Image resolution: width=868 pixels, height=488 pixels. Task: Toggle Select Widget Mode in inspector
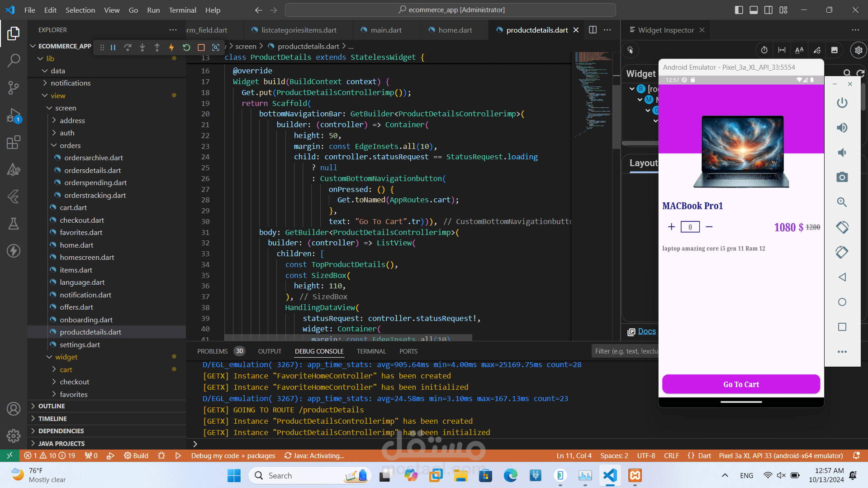tap(630, 50)
